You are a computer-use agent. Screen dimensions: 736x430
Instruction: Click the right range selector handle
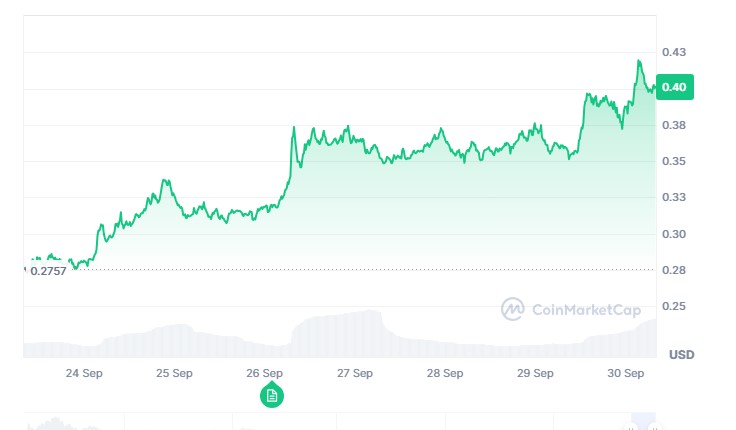coord(655,427)
